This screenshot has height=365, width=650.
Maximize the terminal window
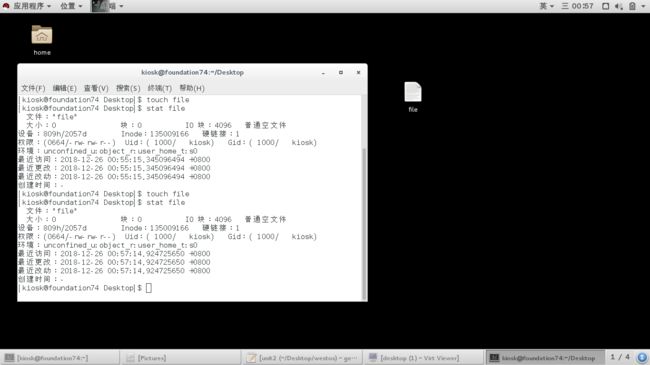click(341, 73)
